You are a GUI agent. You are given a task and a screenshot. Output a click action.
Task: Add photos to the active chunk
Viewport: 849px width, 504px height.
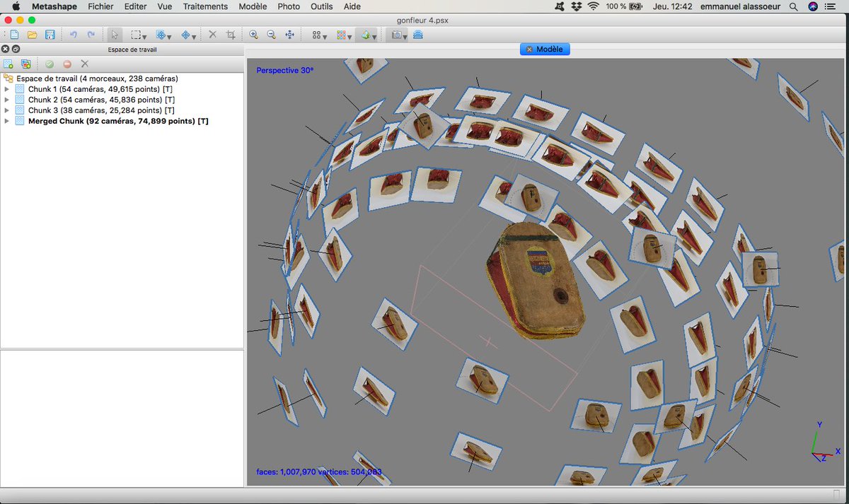(x=26, y=64)
